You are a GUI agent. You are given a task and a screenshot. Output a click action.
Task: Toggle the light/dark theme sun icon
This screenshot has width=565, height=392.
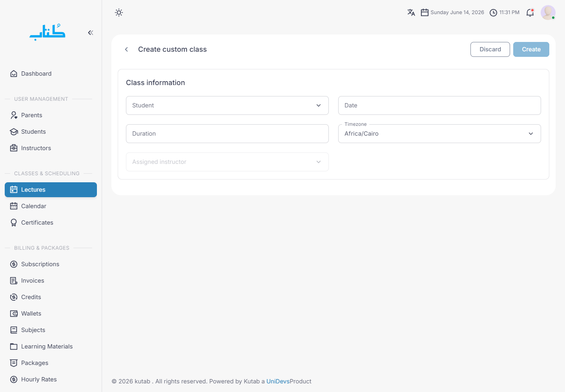coord(119,13)
